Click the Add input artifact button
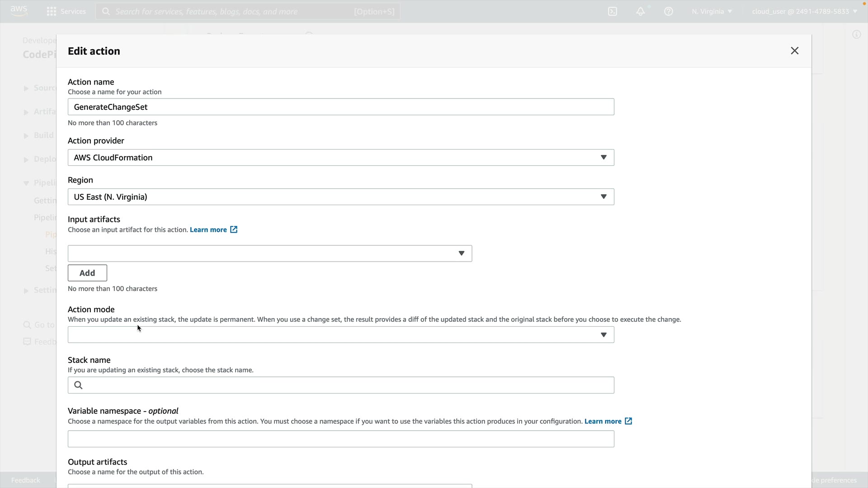 click(x=87, y=273)
